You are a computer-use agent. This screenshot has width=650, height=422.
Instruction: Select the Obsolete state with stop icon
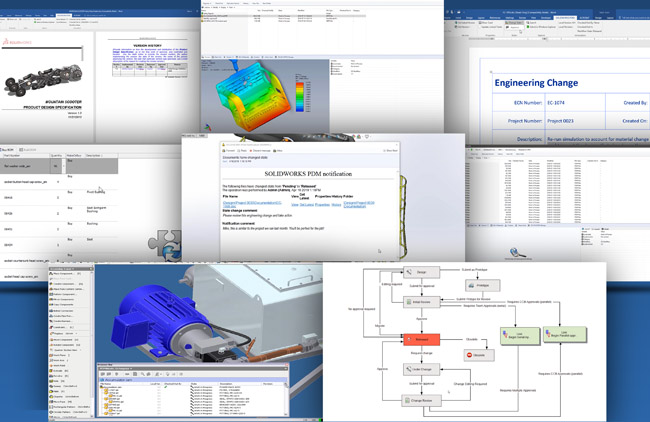point(478,355)
